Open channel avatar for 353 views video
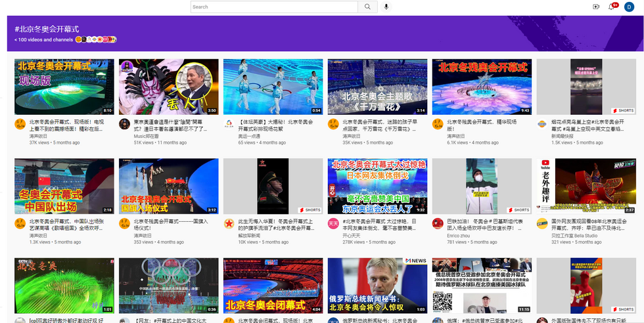 pyautogui.click(x=124, y=224)
